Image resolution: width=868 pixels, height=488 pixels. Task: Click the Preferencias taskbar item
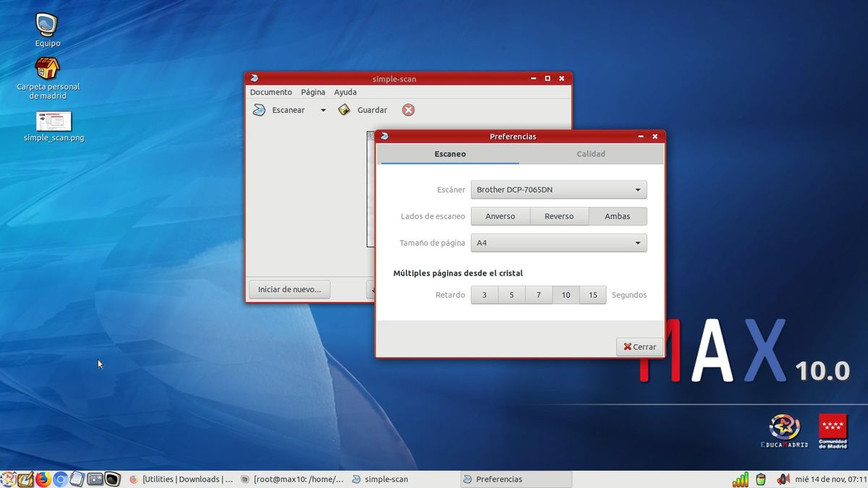coord(516,479)
